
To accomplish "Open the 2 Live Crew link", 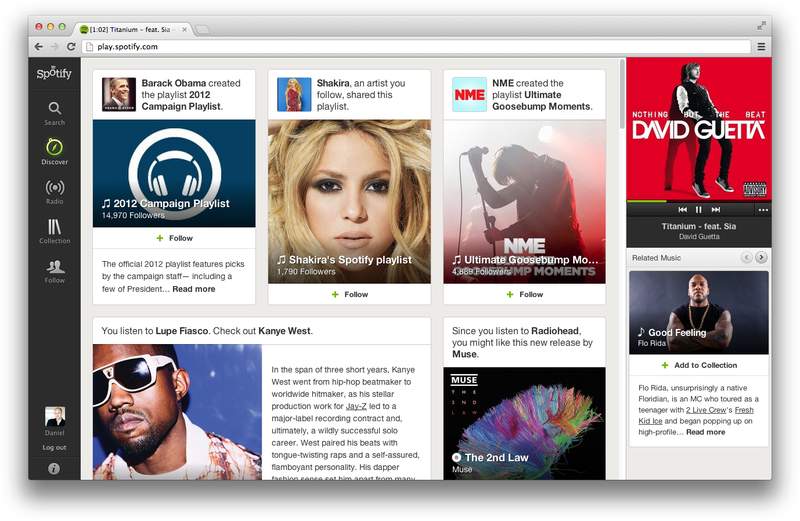I will tap(706, 410).
